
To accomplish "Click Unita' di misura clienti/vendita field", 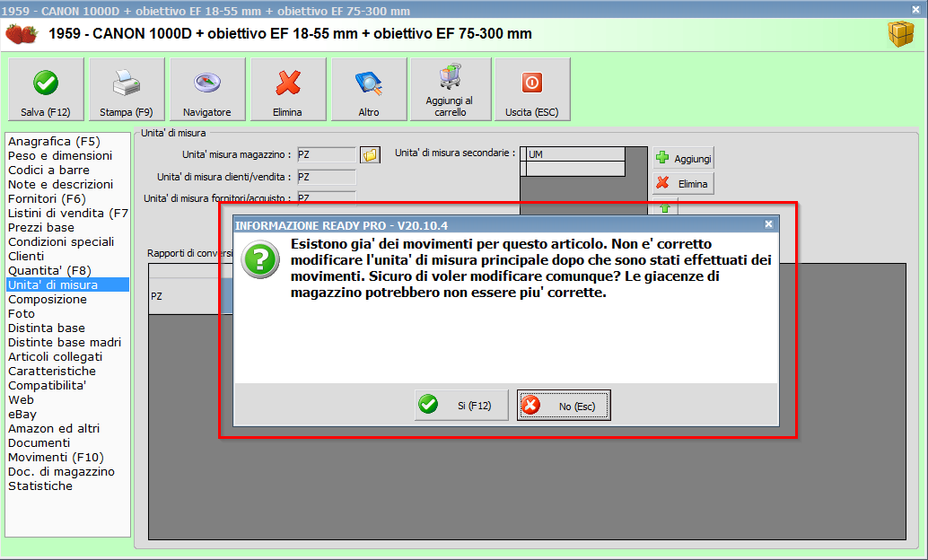I will (x=326, y=177).
